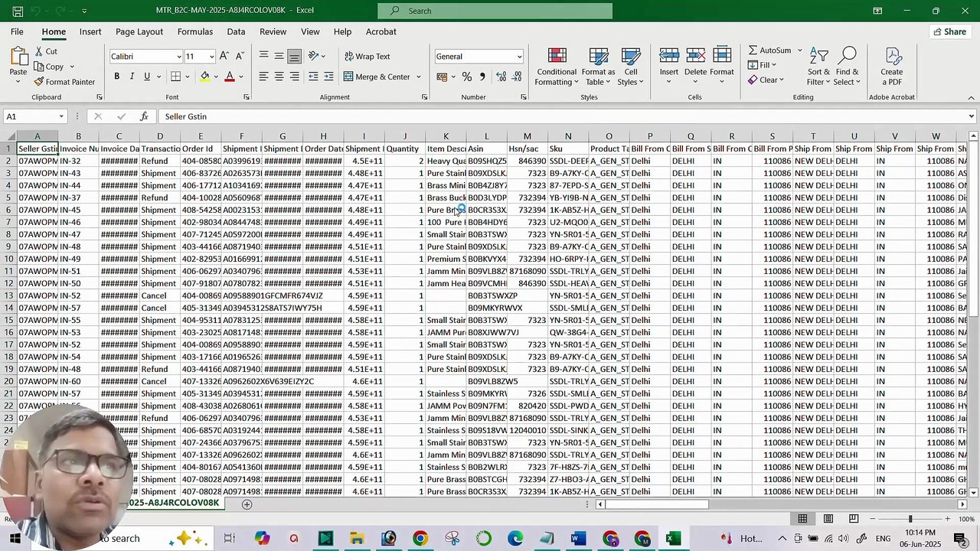Open the General number format dropdown
This screenshot has height=551, width=980.
(519, 57)
